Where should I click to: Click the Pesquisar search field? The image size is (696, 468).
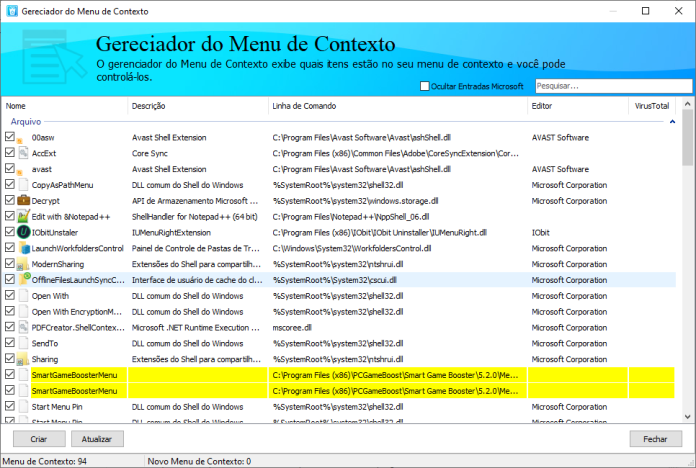(x=613, y=86)
